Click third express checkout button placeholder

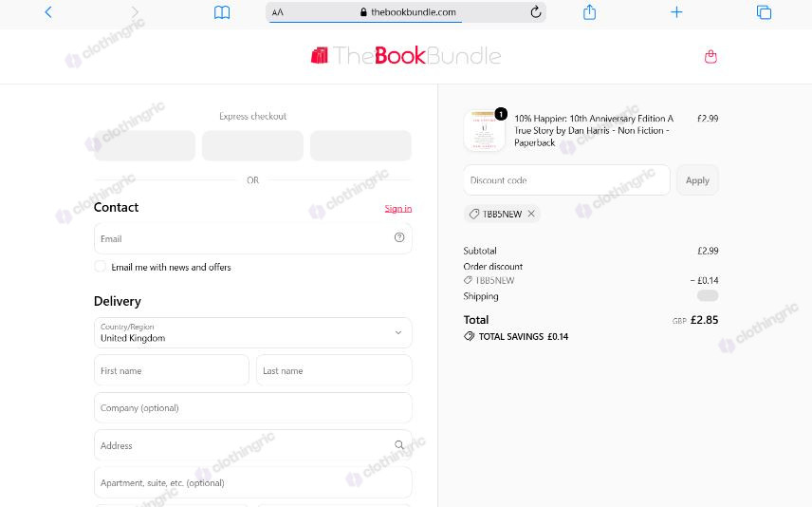(x=360, y=145)
